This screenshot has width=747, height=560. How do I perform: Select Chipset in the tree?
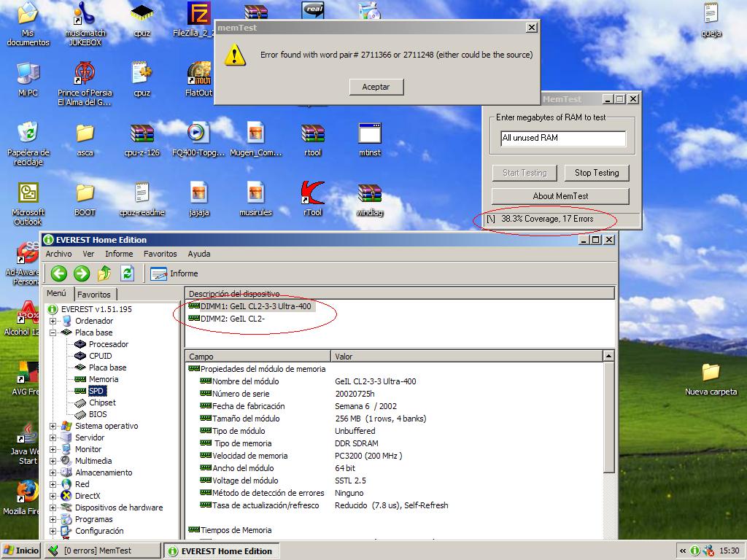click(x=102, y=402)
